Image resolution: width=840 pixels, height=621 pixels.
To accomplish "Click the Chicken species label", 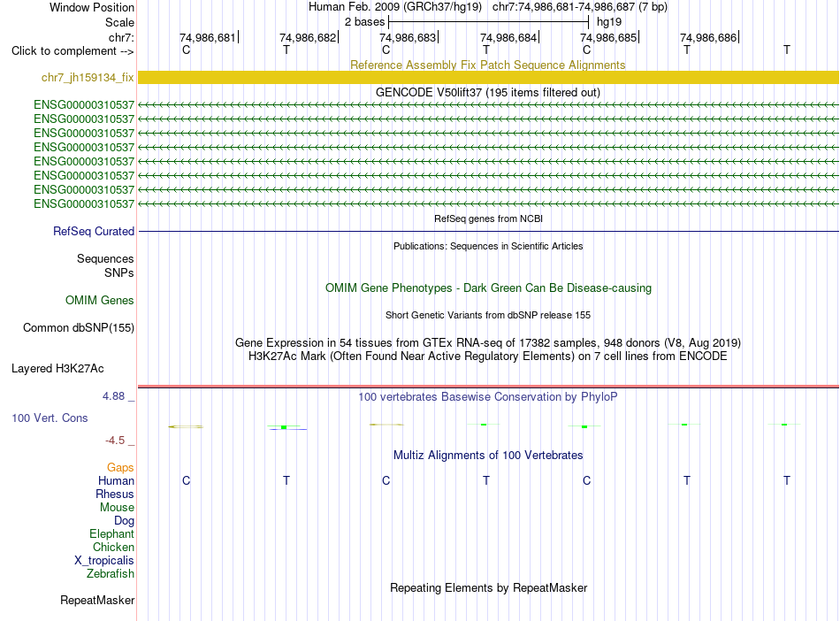I will tap(113, 548).
